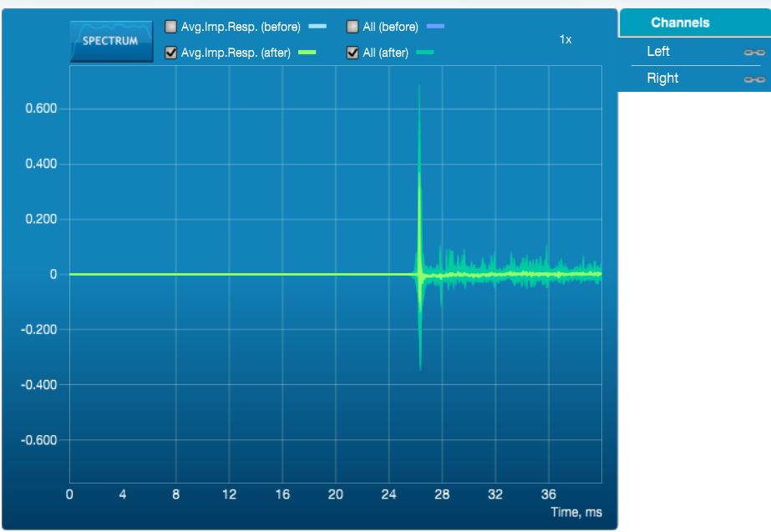
Task: Click the 'Time, ms' axis title
Action: 576,512
